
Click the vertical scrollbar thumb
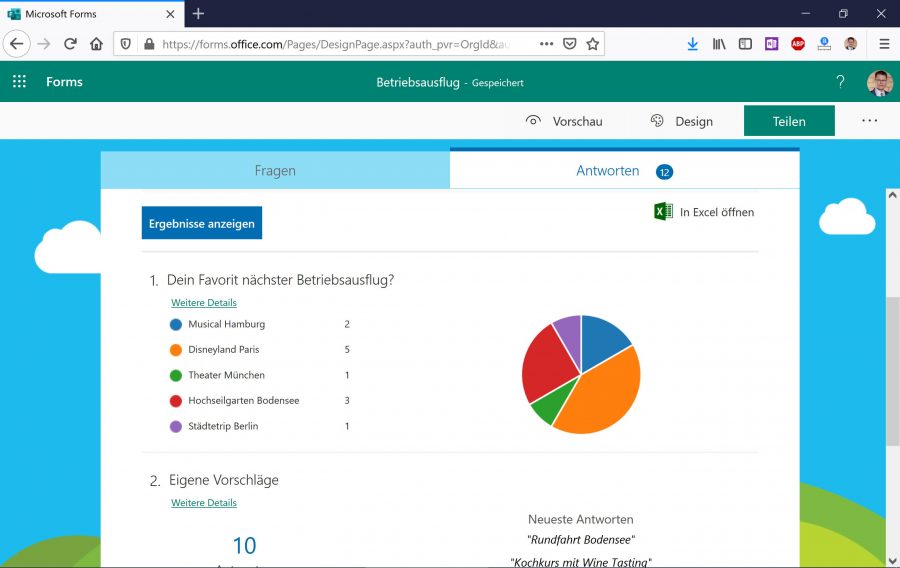893,371
